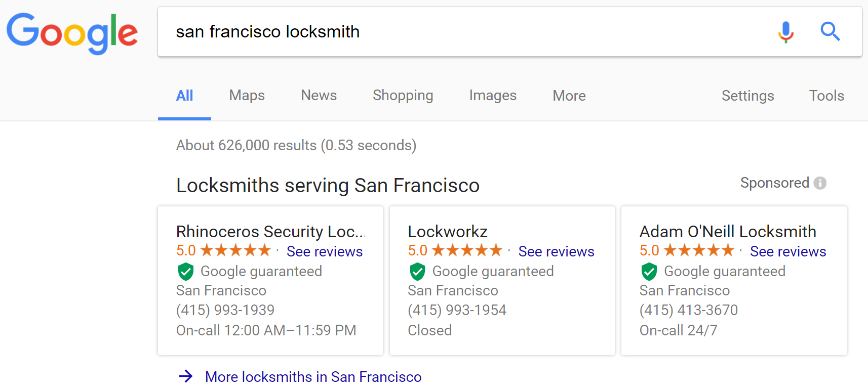Click the Sponsored info icon

point(820,183)
